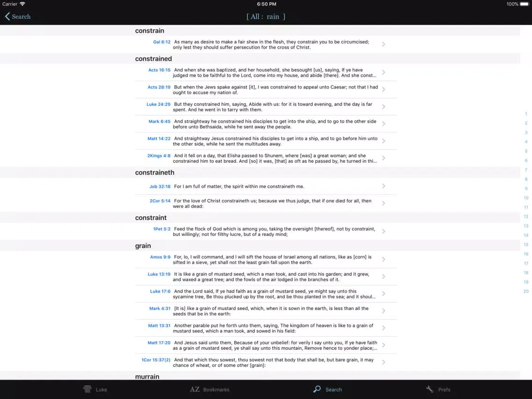This screenshot has height=399, width=532.
Task: Jump to index section 20
Action: click(x=526, y=291)
